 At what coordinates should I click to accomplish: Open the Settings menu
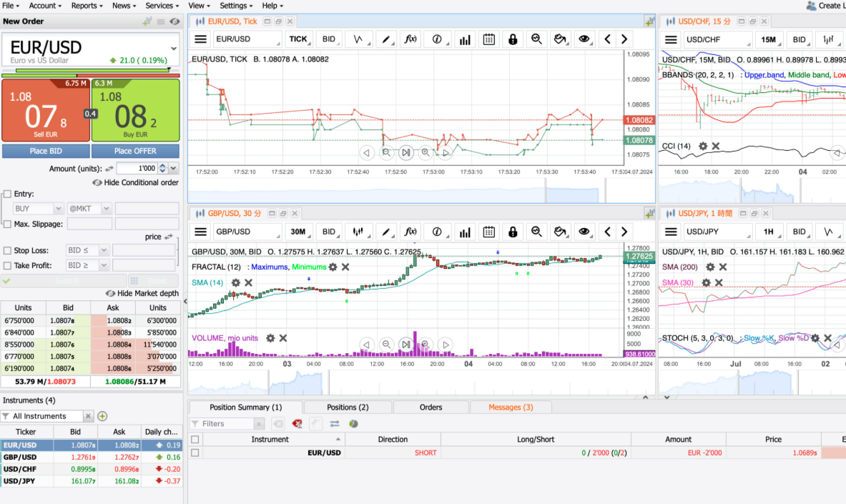236,6
